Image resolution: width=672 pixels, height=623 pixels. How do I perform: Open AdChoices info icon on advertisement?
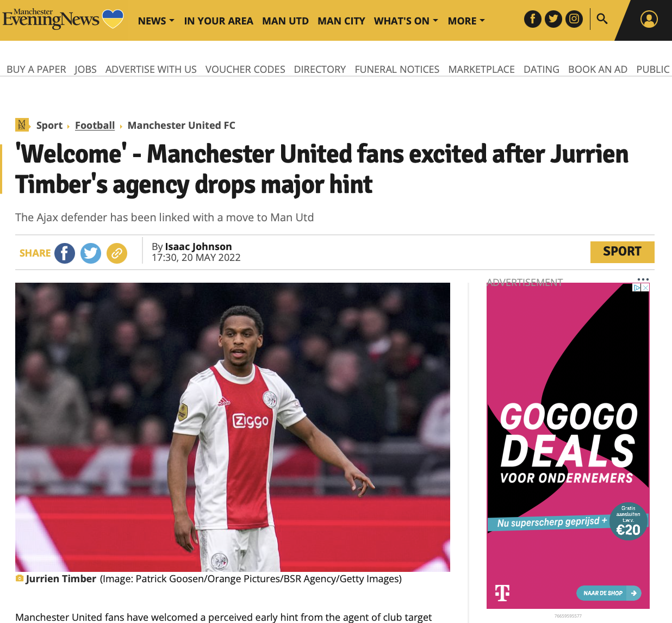(x=637, y=288)
